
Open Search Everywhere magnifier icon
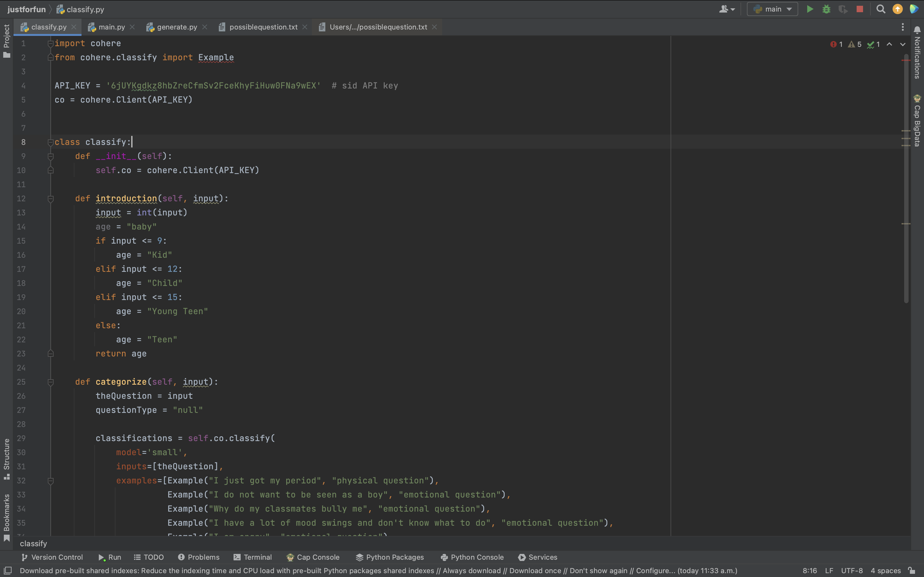pyautogui.click(x=880, y=9)
